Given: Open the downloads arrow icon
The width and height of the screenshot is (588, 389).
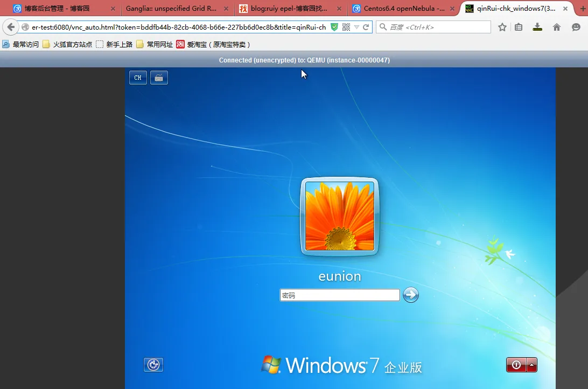Looking at the screenshot, I should pyautogui.click(x=537, y=27).
